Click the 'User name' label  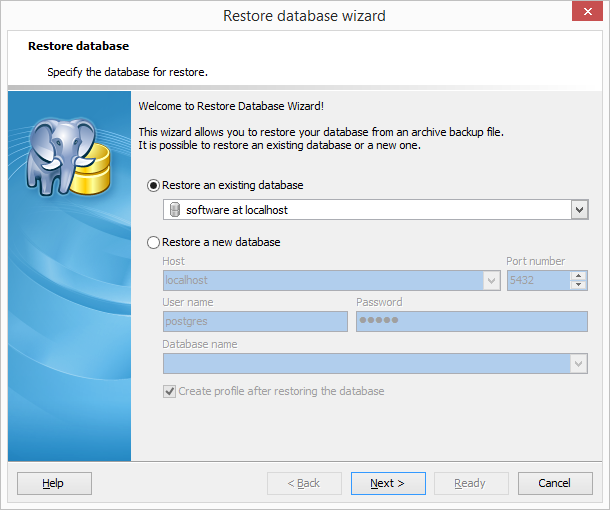(188, 302)
